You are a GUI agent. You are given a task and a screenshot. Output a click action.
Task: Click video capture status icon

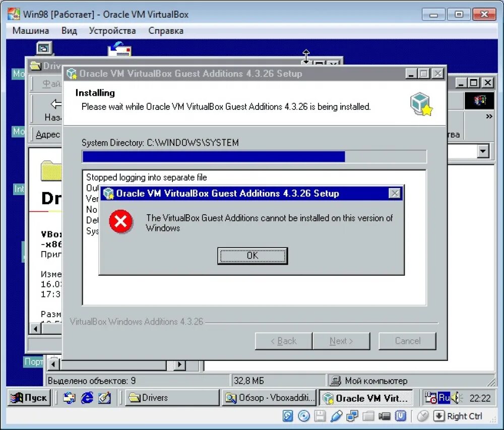coord(385,416)
